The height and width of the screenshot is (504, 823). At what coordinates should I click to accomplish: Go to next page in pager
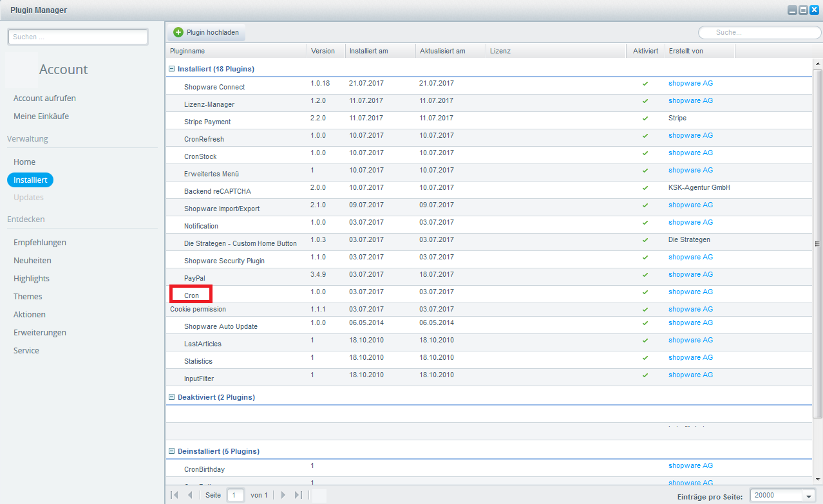pyautogui.click(x=283, y=495)
